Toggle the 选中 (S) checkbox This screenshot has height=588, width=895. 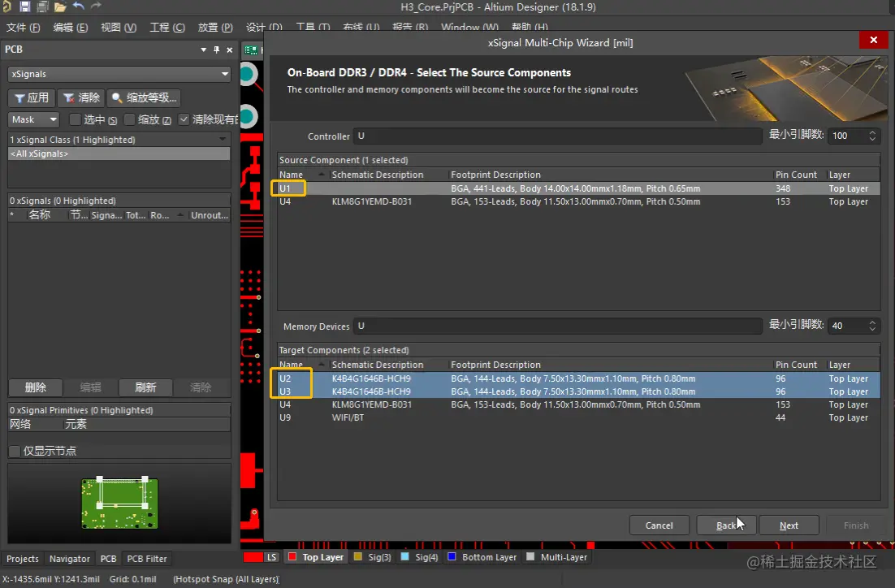click(75, 119)
